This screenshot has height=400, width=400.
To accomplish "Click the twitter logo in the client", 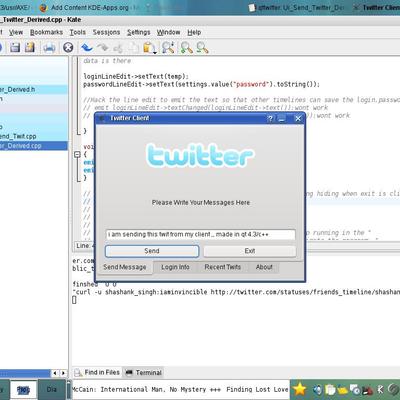I will pyautogui.click(x=200, y=155).
